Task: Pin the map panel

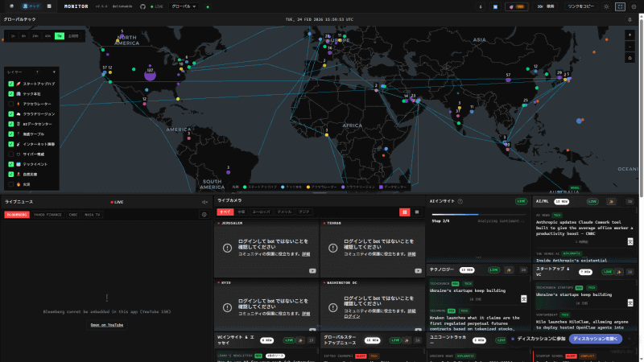Action: (630, 19)
